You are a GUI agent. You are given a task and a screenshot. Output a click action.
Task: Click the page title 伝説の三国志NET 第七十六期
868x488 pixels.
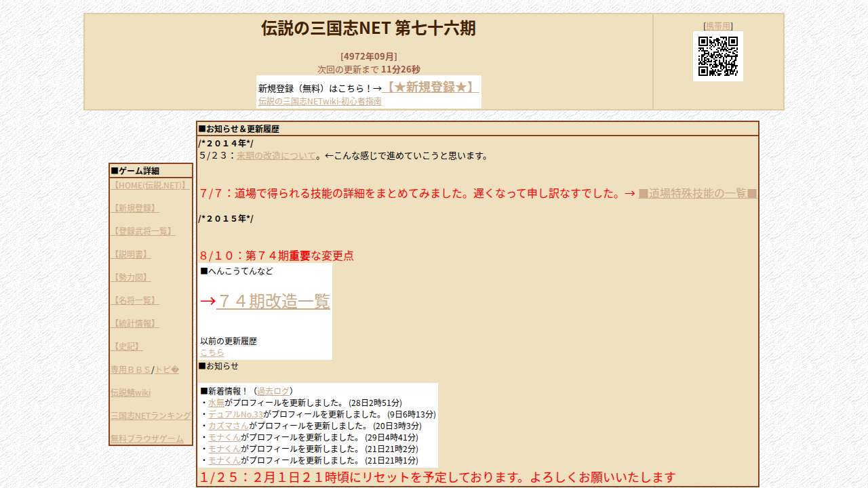pos(368,28)
